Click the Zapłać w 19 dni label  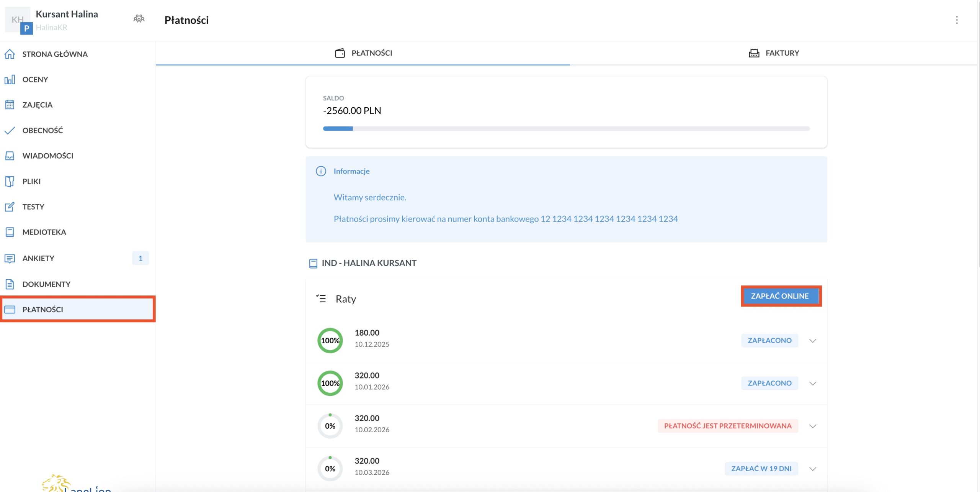coord(761,469)
